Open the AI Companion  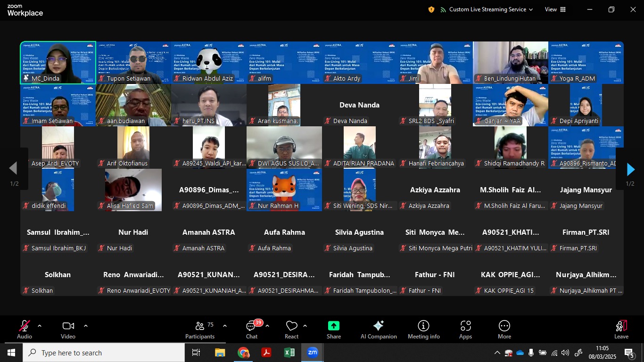[x=379, y=329]
